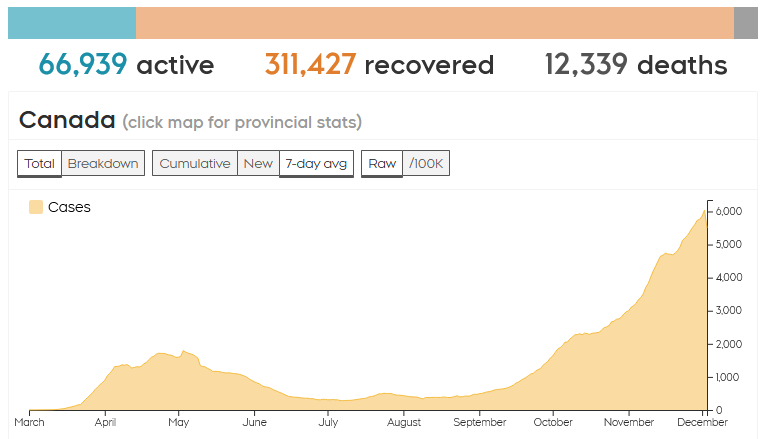Show Cumulative case data
The height and width of the screenshot is (439, 768).
coord(195,163)
